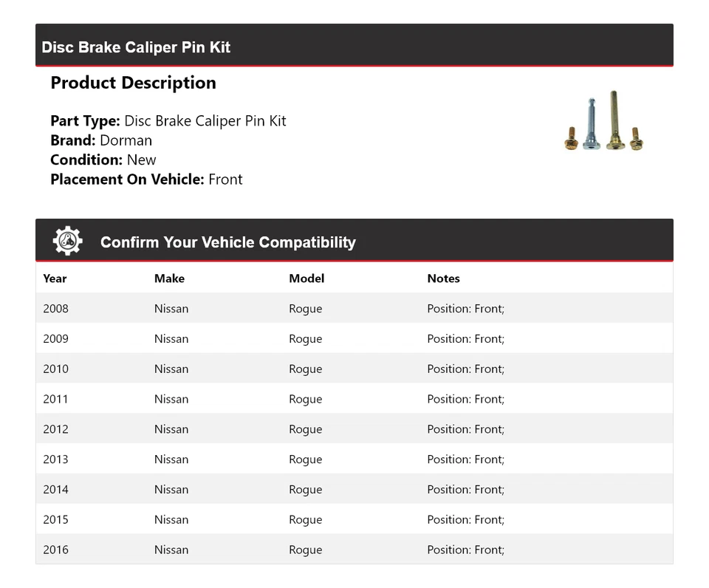
Task: Click the Disc Brake Caliper Pin Kit title bar
Action: 136,47
